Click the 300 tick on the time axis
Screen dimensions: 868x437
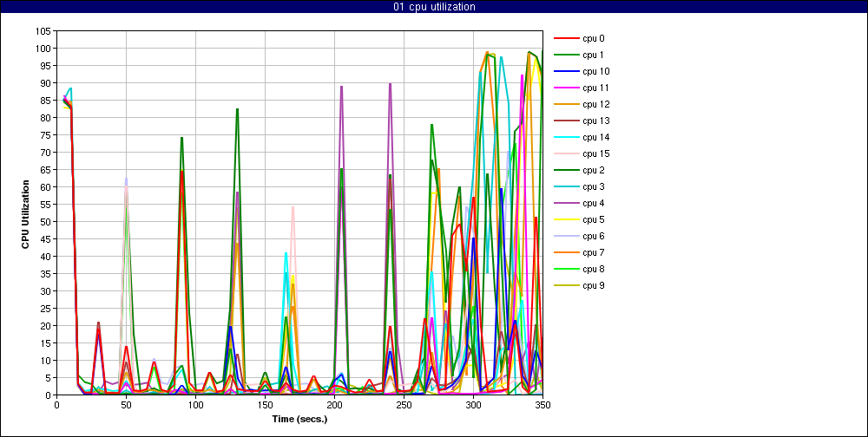(x=473, y=404)
